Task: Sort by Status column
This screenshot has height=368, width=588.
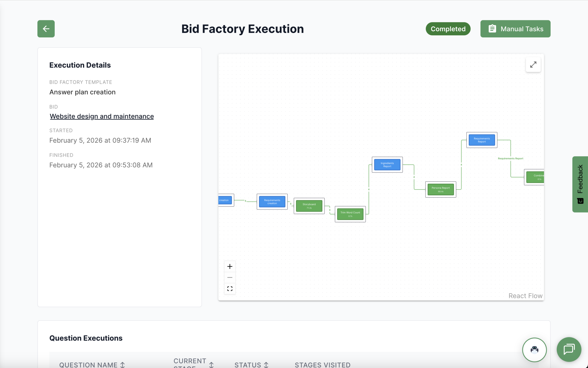Action: [266, 365]
